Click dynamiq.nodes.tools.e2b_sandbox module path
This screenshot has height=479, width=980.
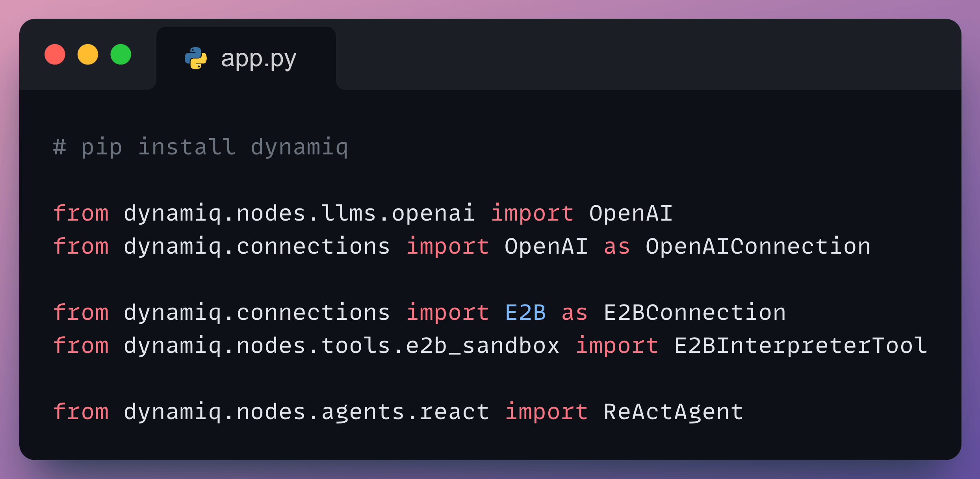click(x=342, y=346)
